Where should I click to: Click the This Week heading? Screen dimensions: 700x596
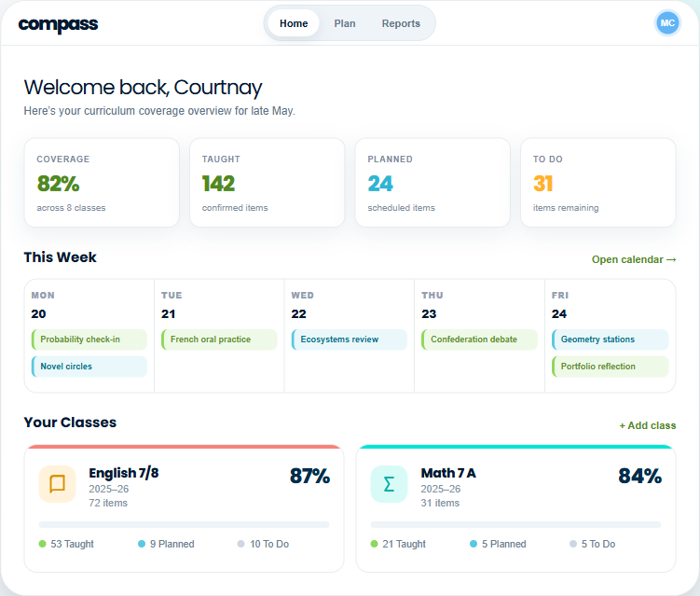coord(61,257)
